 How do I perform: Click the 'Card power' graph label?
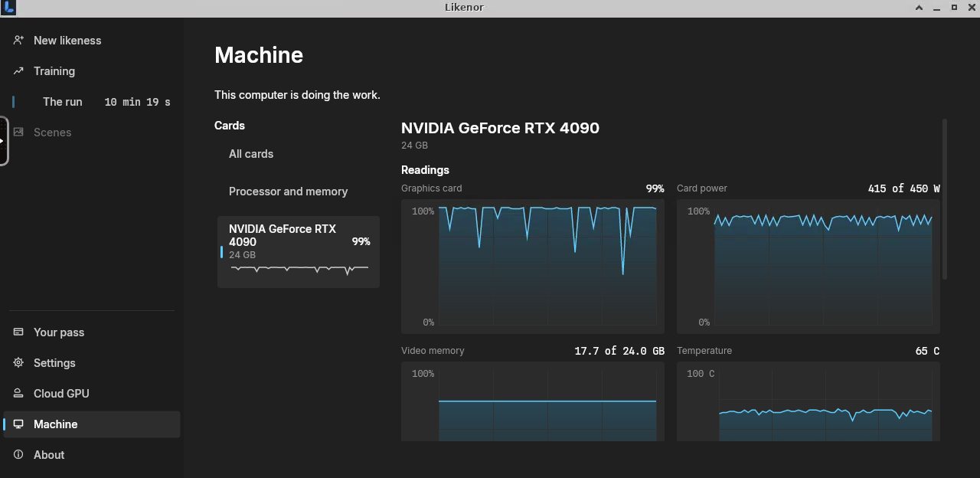[702, 188]
